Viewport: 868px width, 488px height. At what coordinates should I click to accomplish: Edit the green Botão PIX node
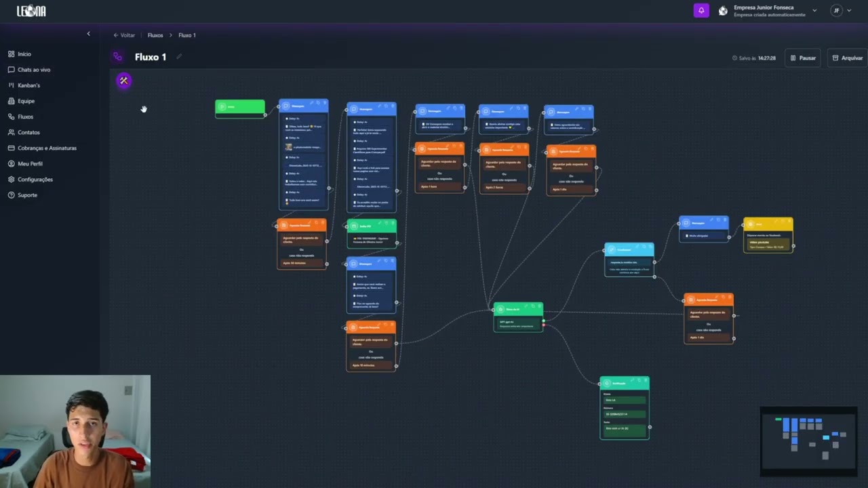(x=380, y=223)
